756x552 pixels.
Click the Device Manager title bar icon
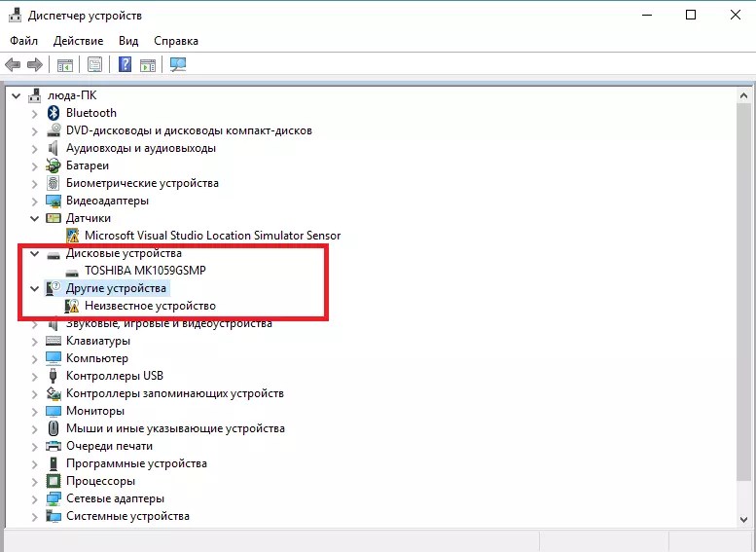[16, 16]
